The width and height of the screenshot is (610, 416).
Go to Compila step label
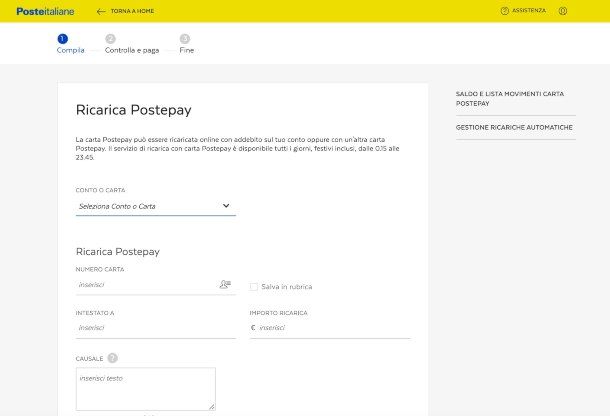click(x=70, y=50)
